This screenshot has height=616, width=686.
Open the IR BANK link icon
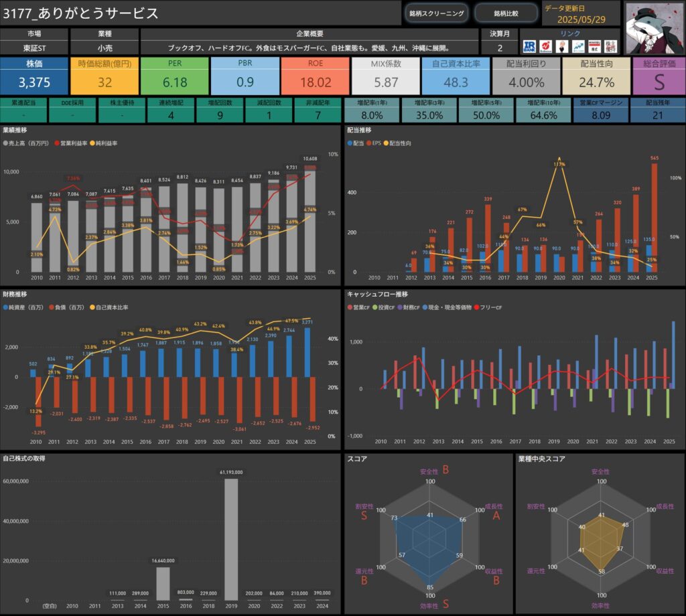coord(529,46)
